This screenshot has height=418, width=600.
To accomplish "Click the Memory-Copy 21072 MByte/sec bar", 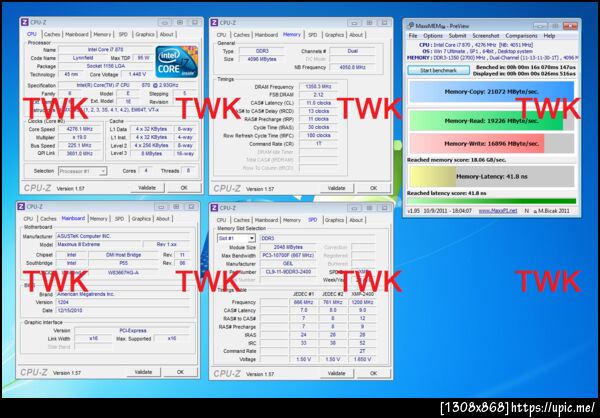I will point(492,92).
